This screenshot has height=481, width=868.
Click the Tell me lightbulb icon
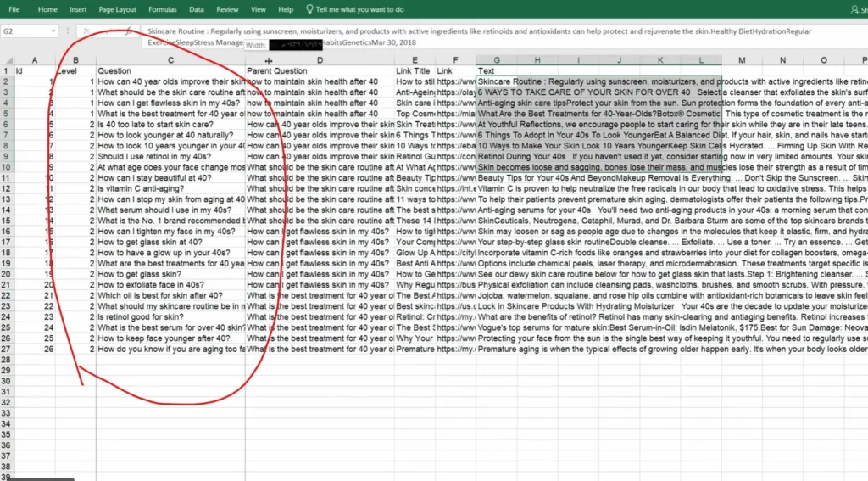click(x=309, y=9)
